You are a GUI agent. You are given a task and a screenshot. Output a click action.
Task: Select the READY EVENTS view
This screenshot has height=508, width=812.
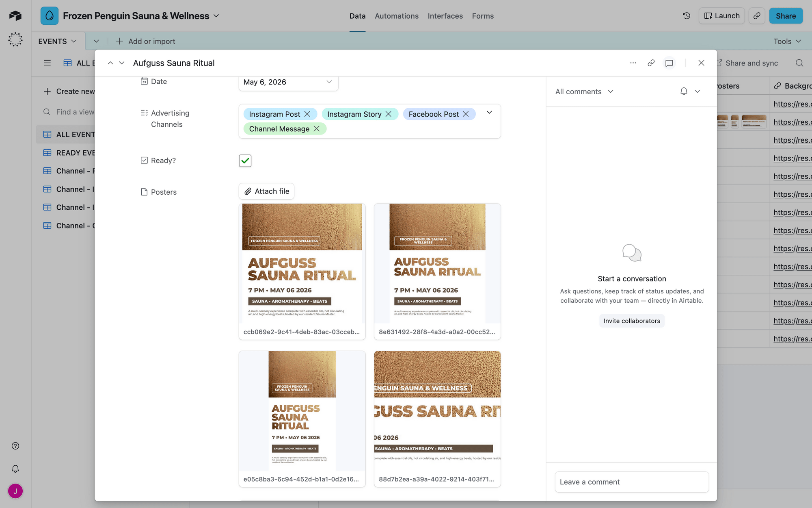[x=66, y=153]
